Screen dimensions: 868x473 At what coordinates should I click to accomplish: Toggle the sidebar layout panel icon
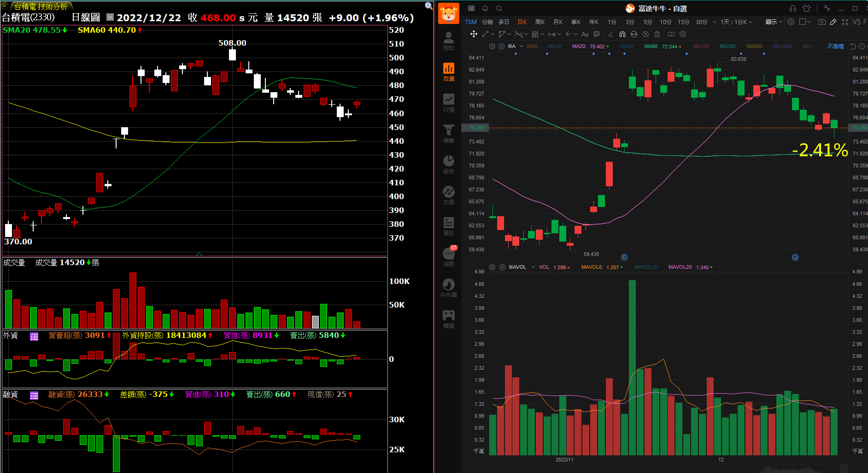(471, 8)
